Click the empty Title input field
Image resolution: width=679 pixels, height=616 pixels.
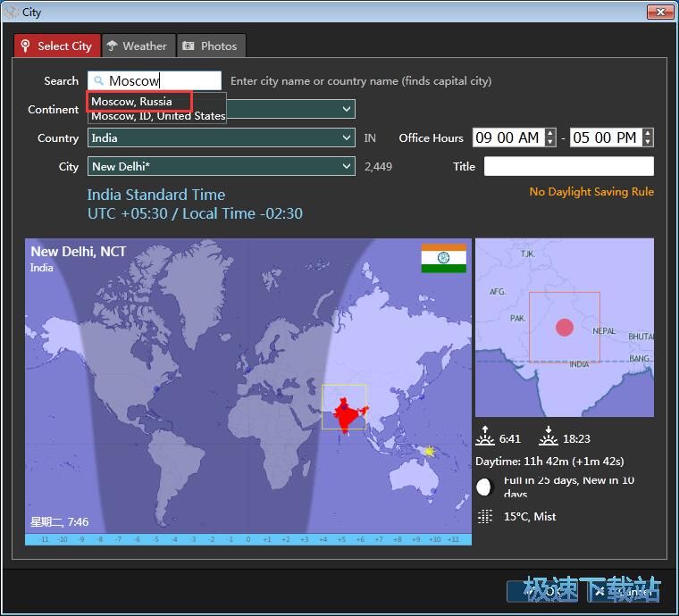coord(568,167)
